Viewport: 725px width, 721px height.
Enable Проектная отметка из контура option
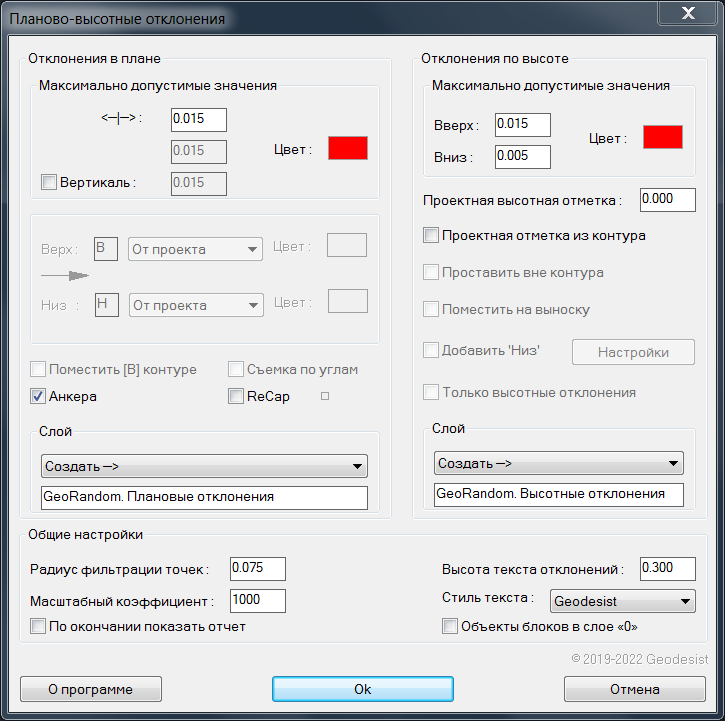click(431, 236)
